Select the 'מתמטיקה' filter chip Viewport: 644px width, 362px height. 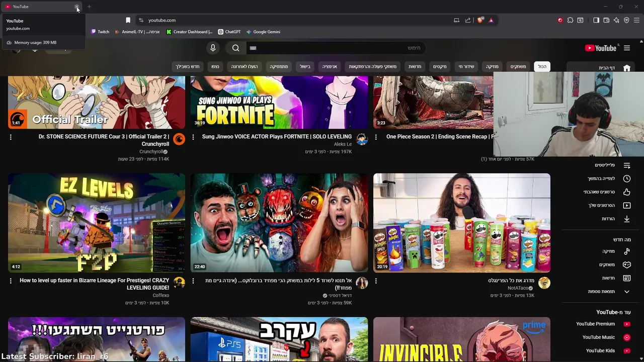click(x=279, y=66)
